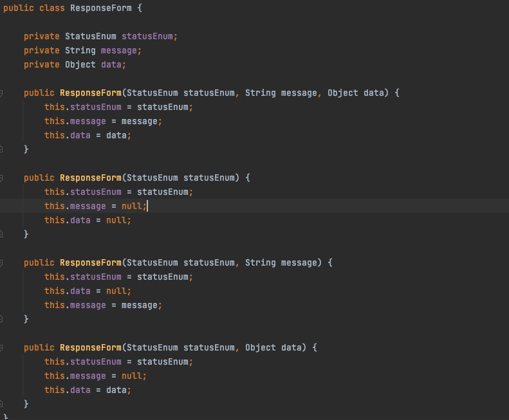Click 'this.data = data;' in the last constructor
The height and width of the screenshot is (420, 509).
(x=88, y=390)
